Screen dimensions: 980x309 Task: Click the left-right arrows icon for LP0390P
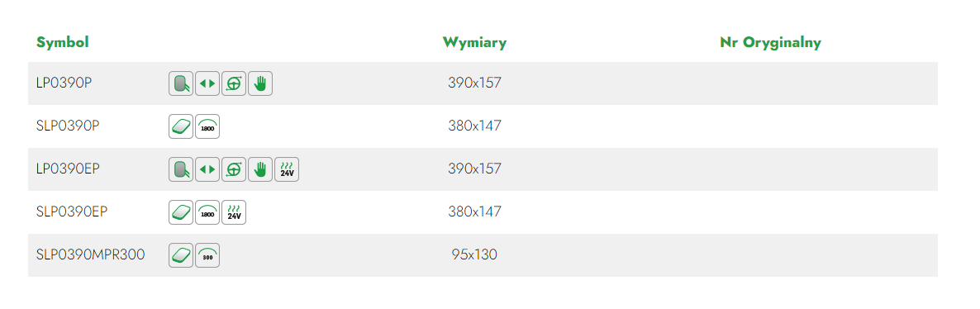(x=207, y=83)
